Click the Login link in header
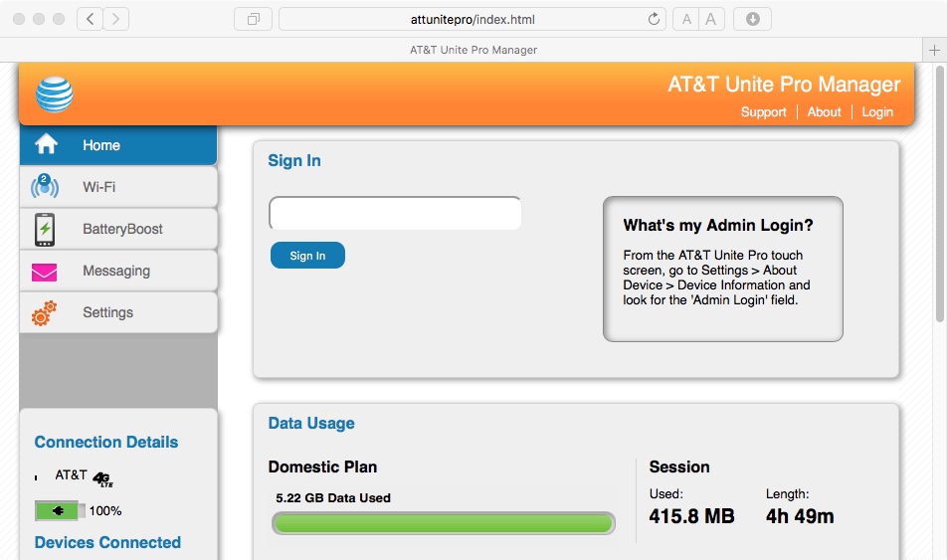 [x=876, y=112]
